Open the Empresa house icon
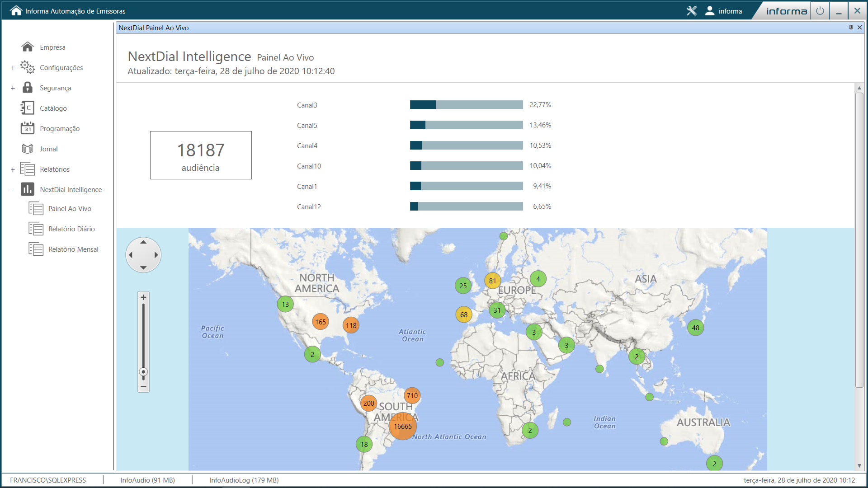 28,47
